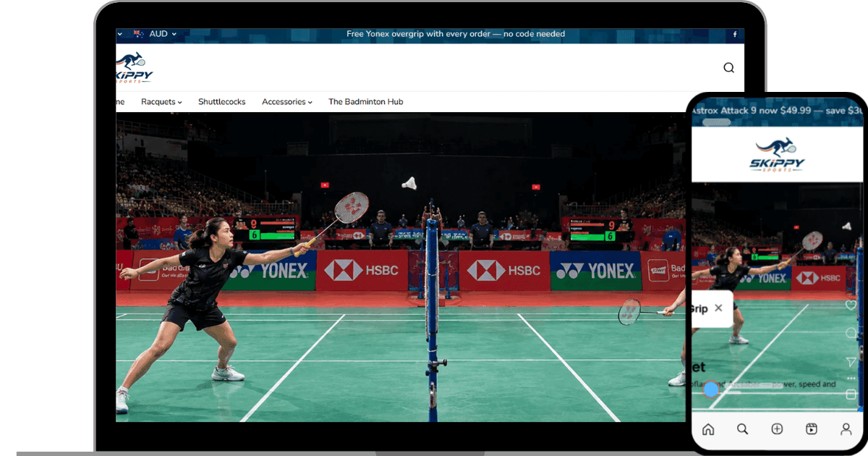Open the AUD currency selector dropdown

click(155, 34)
